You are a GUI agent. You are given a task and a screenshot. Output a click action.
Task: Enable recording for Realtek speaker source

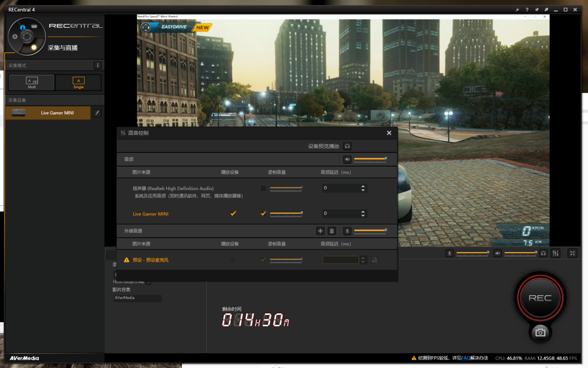[263, 188]
